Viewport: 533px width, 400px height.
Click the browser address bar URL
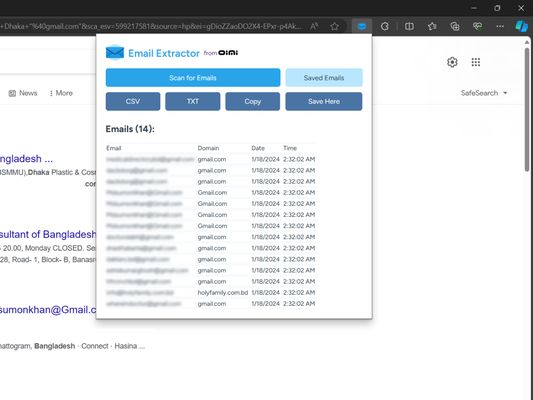click(150, 26)
